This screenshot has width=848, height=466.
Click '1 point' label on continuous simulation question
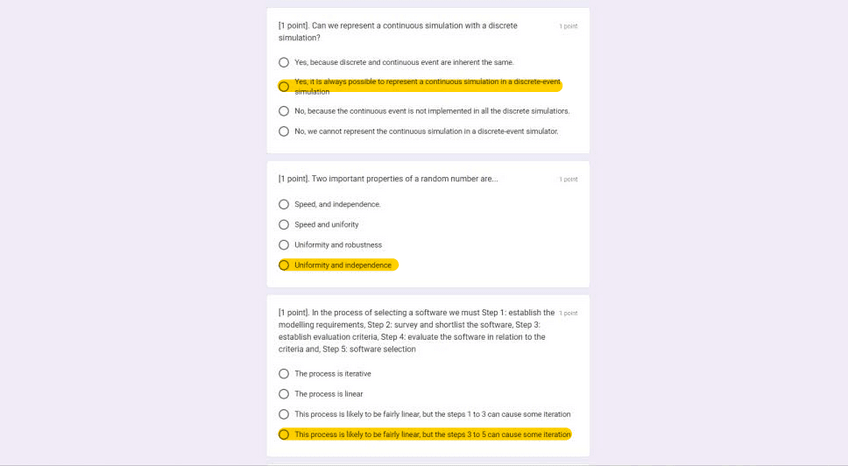pos(568,27)
